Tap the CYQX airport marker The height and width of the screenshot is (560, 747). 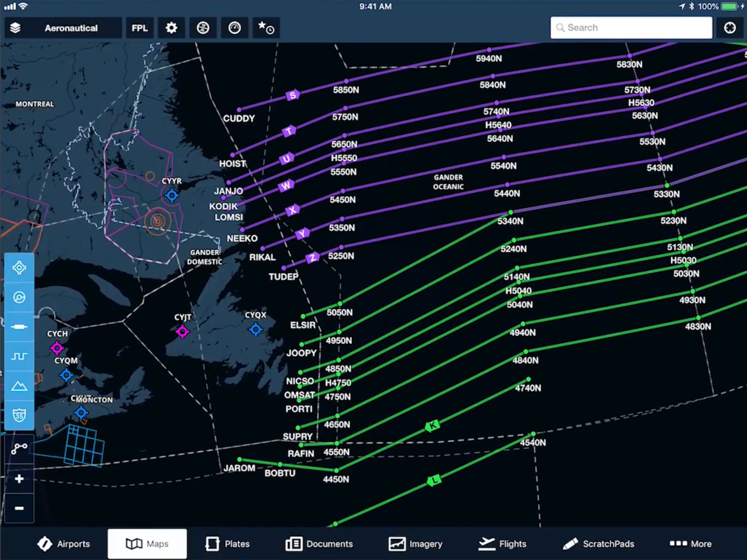(256, 329)
